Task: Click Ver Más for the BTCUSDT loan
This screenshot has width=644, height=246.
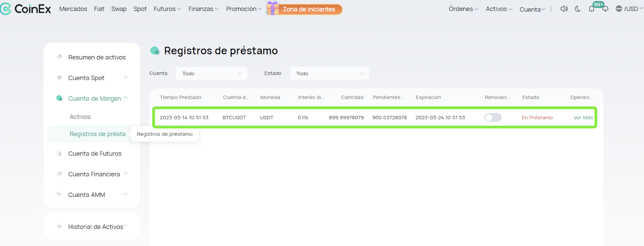Action: click(x=583, y=117)
